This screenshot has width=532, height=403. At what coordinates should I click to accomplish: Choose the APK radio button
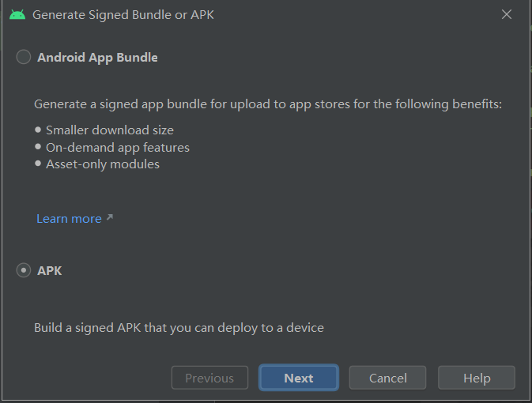click(24, 270)
